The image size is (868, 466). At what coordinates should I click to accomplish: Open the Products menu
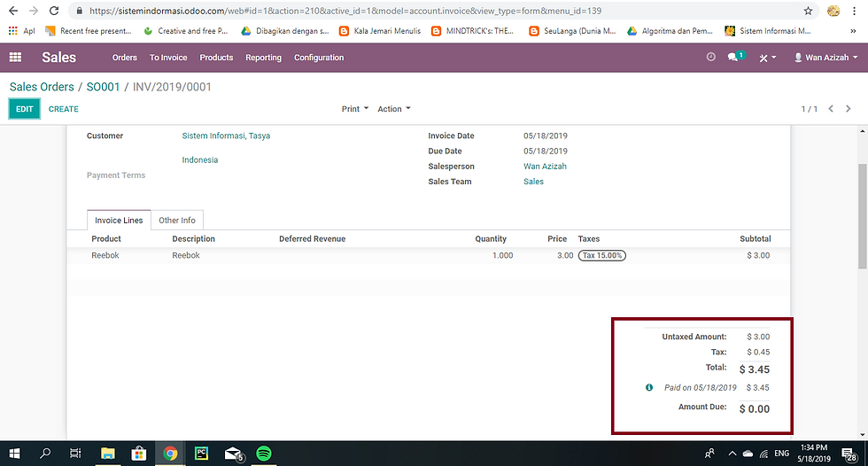216,58
